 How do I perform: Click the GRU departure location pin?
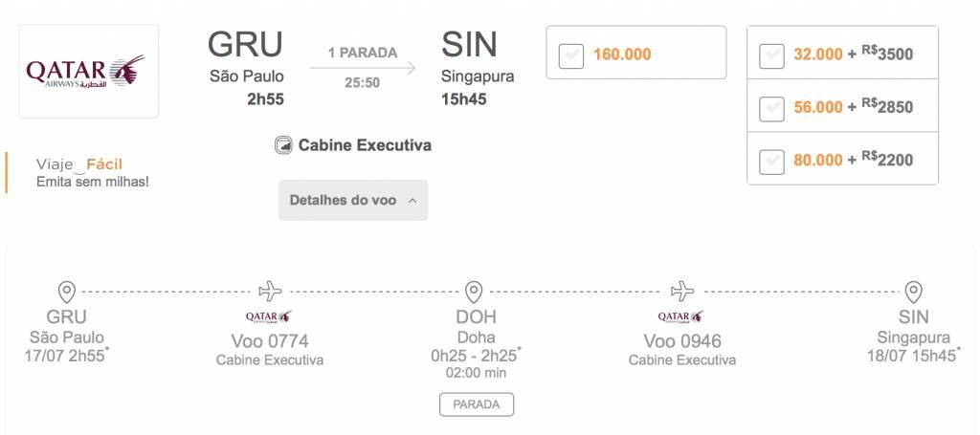(66, 293)
